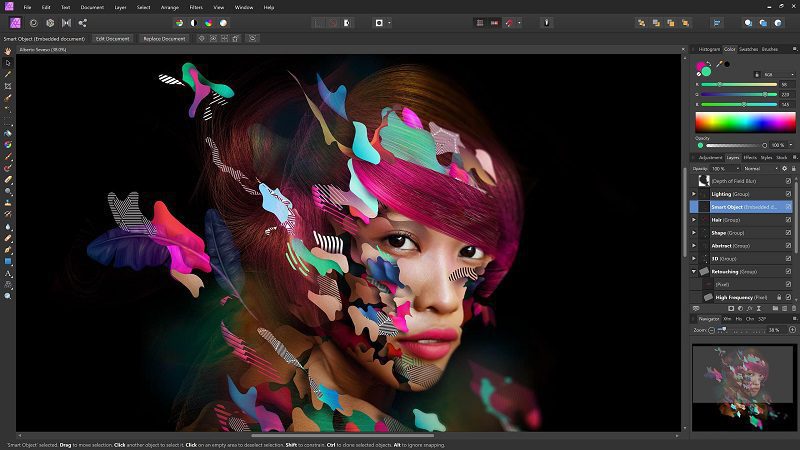The height and width of the screenshot is (450, 800).
Task: Open the Filters menu
Action: [x=196, y=7]
